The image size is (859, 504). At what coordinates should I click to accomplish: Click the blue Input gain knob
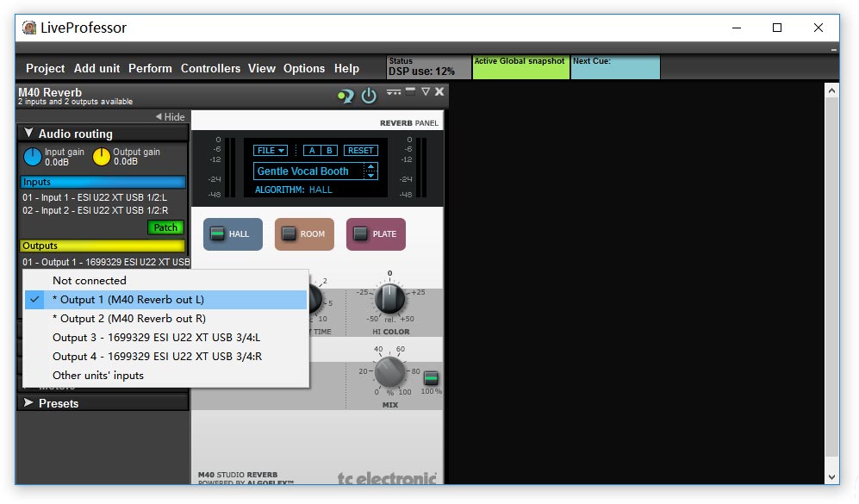[x=33, y=157]
